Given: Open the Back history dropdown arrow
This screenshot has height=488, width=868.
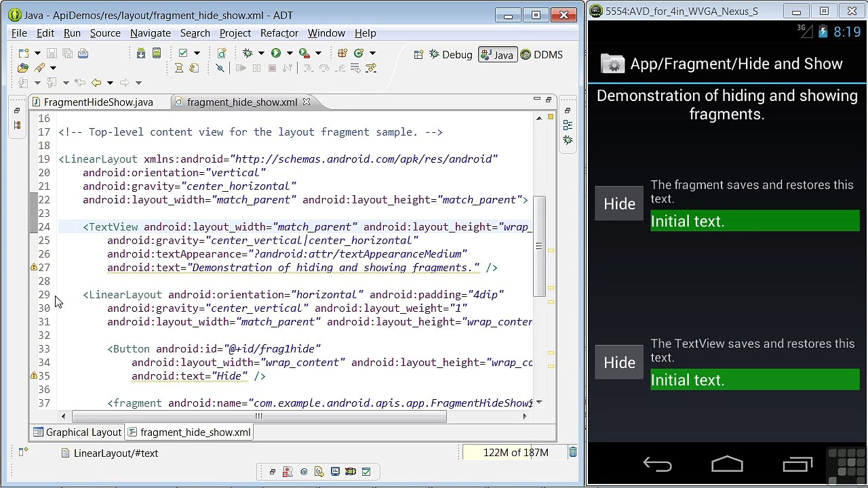Looking at the screenshot, I should pyautogui.click(x=110, y=83).
